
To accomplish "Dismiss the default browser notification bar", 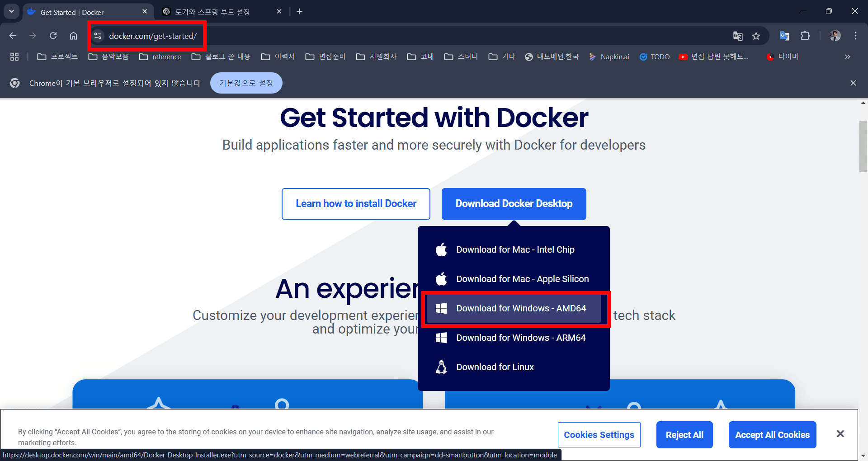I will click(x=853, y=83).
